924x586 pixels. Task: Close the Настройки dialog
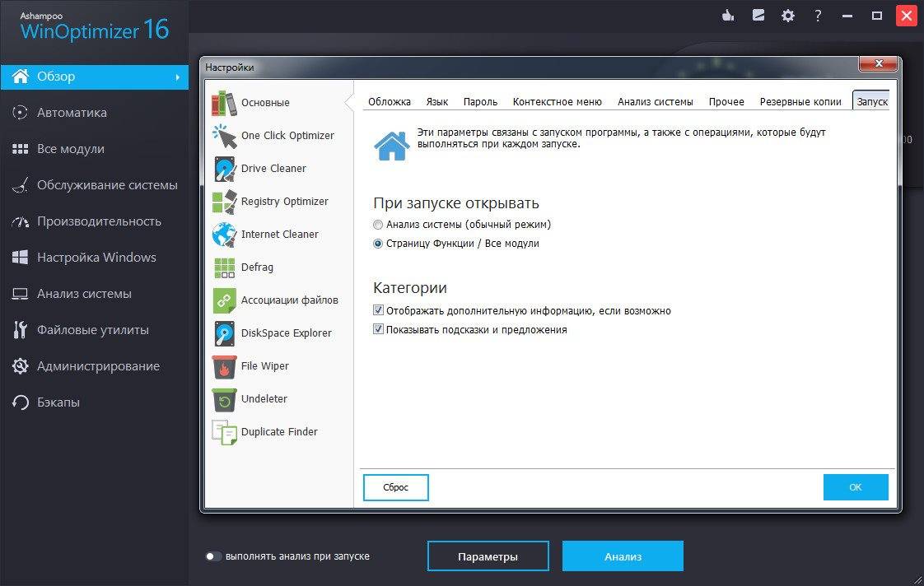click(x=878, y=63)
